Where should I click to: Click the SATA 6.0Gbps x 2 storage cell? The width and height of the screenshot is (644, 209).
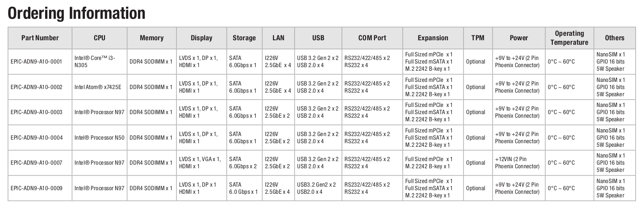pyautogui.click(x=243, y=163)
